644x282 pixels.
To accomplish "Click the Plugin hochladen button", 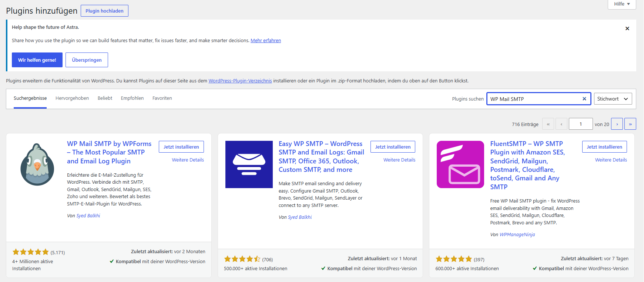I will [104, 11].
